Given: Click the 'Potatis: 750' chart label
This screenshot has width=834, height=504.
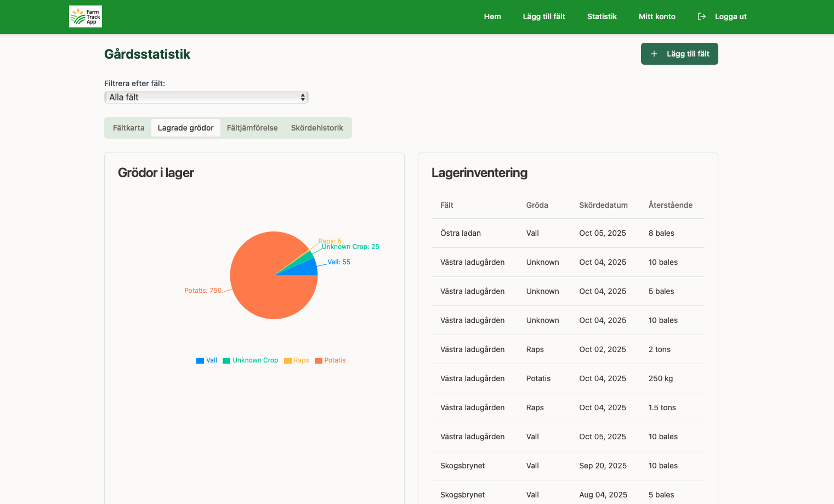Looking at the screenshot, I should (x=203, y=291).
